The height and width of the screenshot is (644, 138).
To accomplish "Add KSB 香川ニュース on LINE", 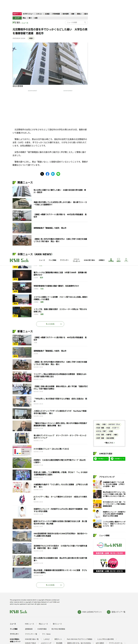I will coord(118,459).
